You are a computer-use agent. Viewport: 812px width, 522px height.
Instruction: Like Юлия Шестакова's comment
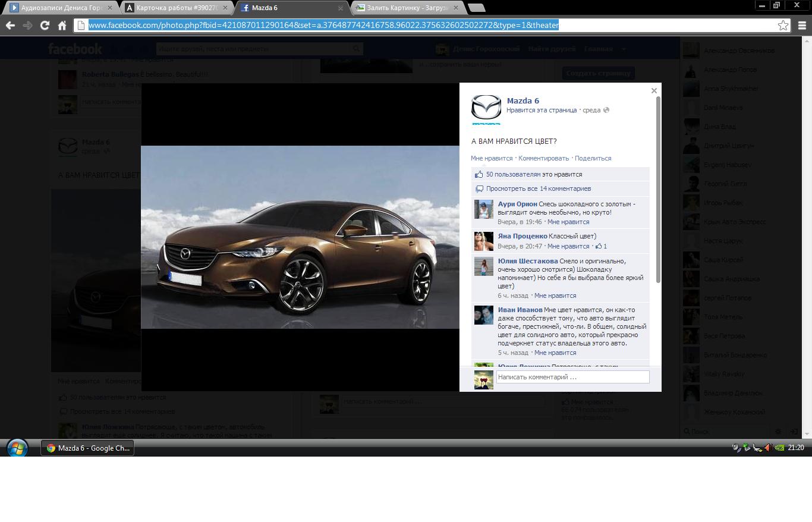(x=555, y=295)
